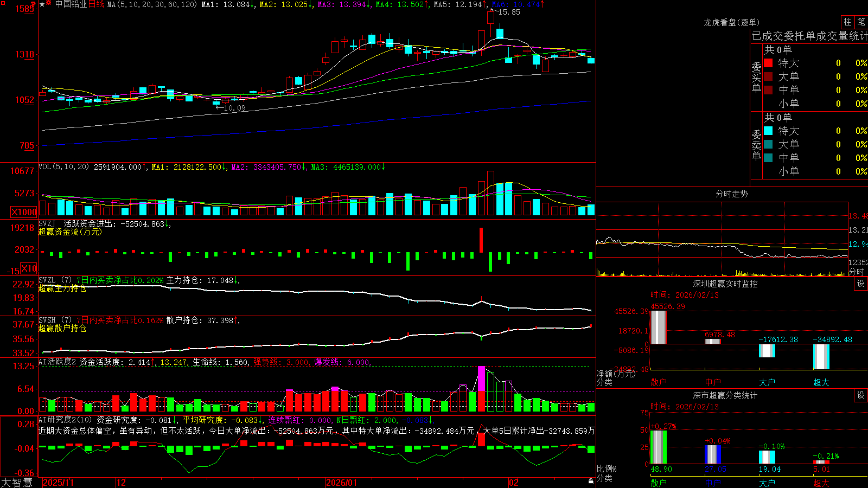
Task: Click the 2025/11 timeline marker
Action: [x=58, y=483]
